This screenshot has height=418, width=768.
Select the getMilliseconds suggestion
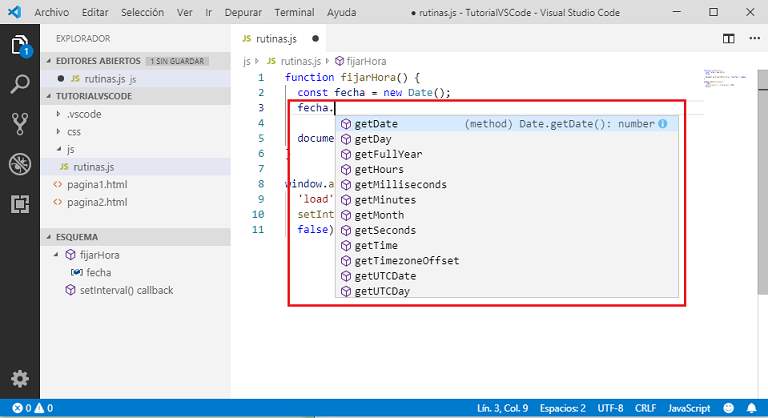tap(507, 185)
